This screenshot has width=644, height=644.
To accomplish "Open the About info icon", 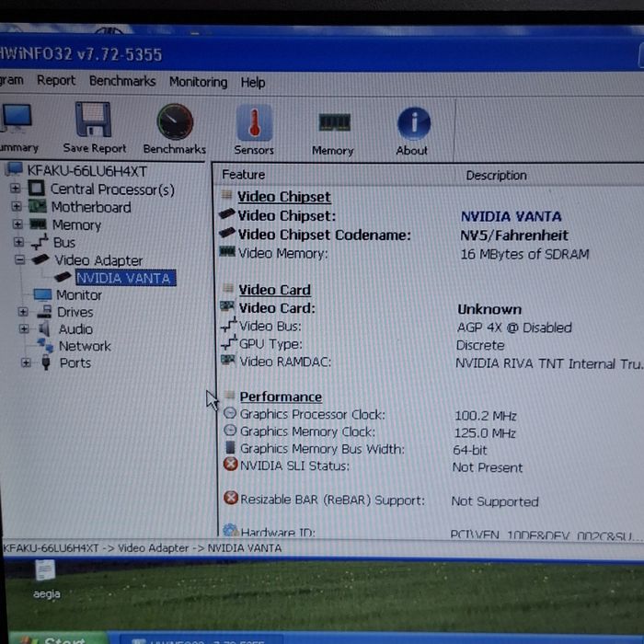I will coord(414,123).
